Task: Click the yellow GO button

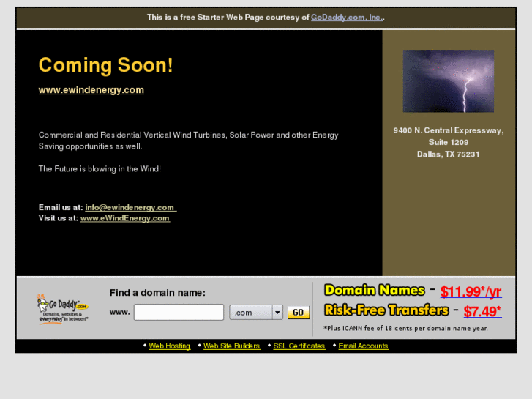Action: (299, 313)
